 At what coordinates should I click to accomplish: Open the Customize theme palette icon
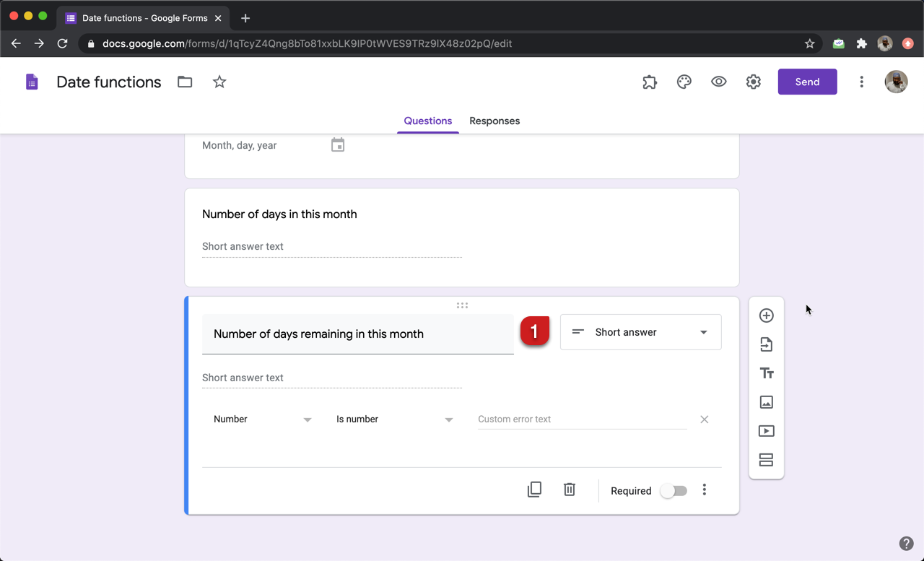click(x=684, y=82)
